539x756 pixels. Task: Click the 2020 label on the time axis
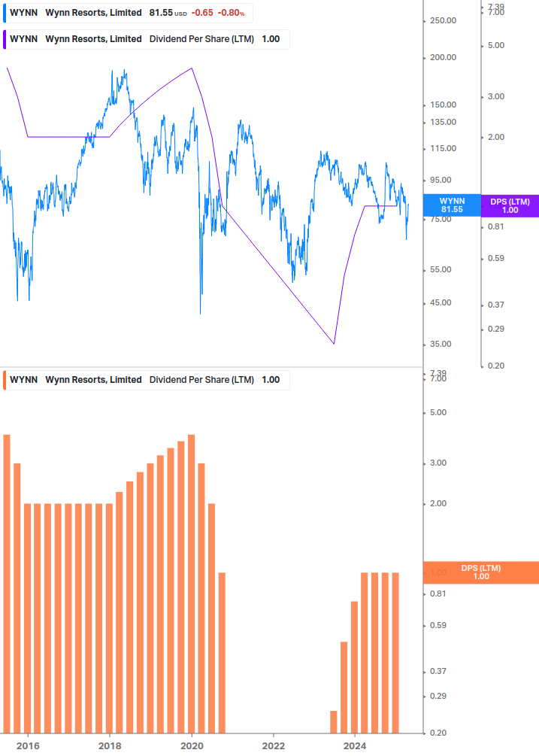pyautogui.click(x=192, y=746)
